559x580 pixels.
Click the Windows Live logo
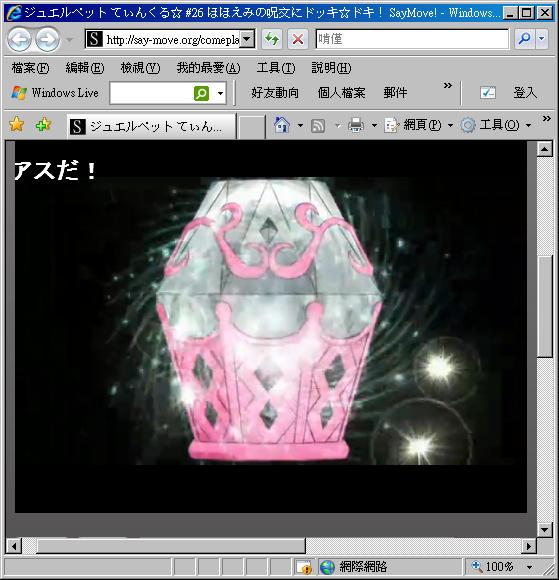pos(55,93)
